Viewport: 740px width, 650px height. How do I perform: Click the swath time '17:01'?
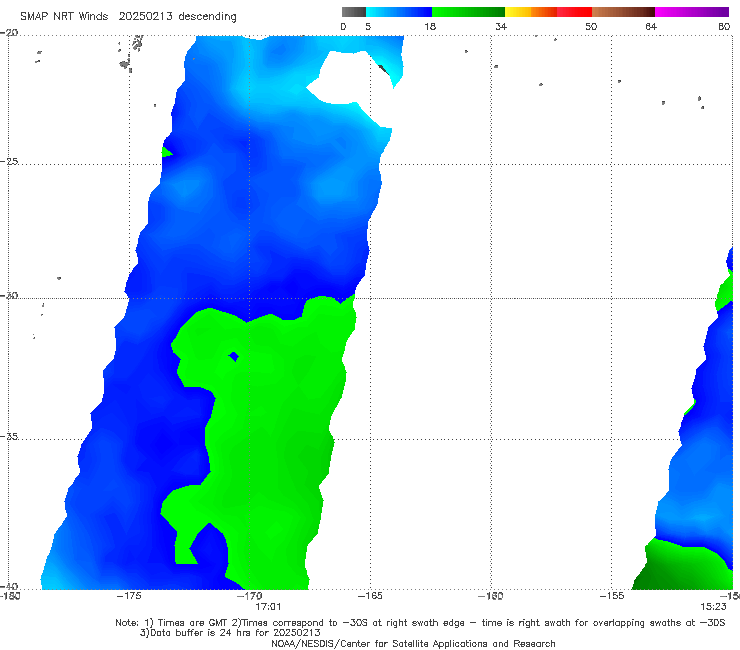coord(268,607)
